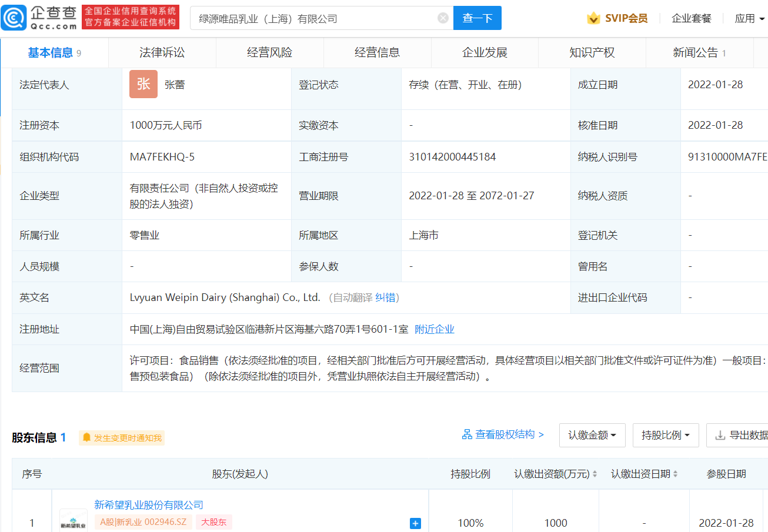Go to the 新闻公告 tab
The image size is (768, 532).
pyautogui.click(x=700, y=53)
